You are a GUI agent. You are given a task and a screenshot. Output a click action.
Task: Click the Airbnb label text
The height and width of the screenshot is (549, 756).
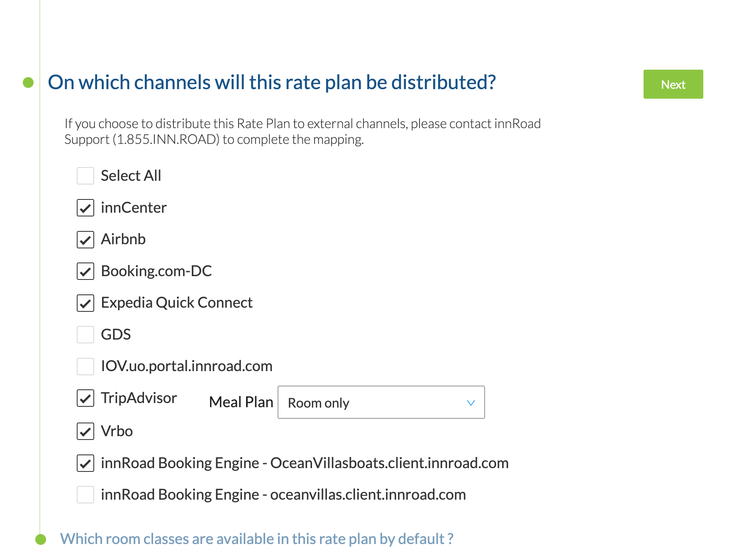coord(123,239)
